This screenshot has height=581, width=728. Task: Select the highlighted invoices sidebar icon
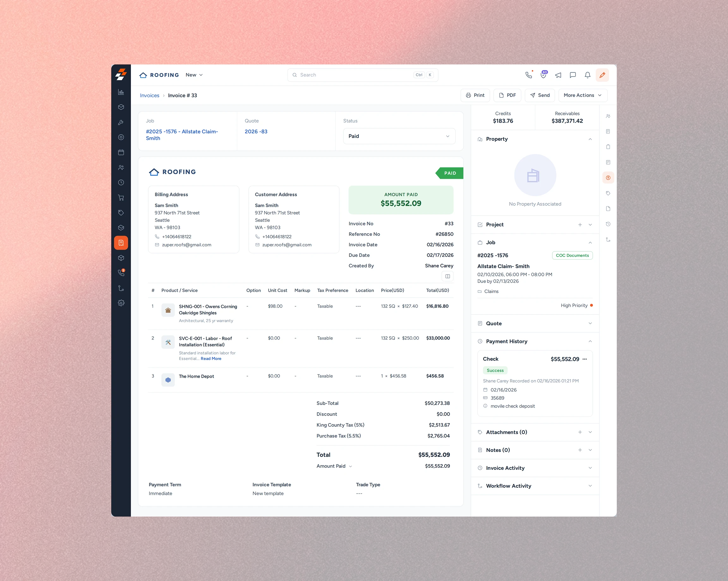click(x=121, y=243)
